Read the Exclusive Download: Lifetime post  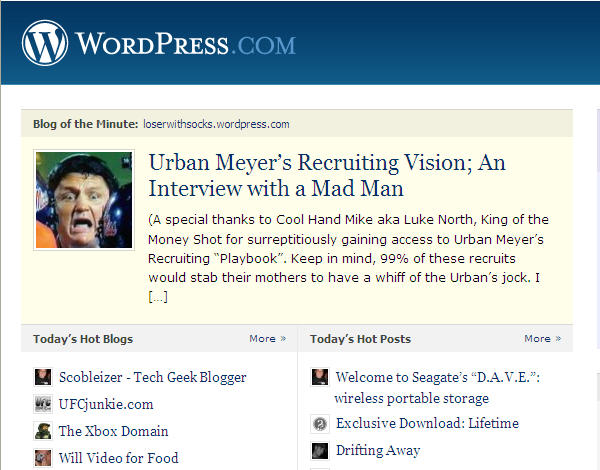[x=427, y=423]
